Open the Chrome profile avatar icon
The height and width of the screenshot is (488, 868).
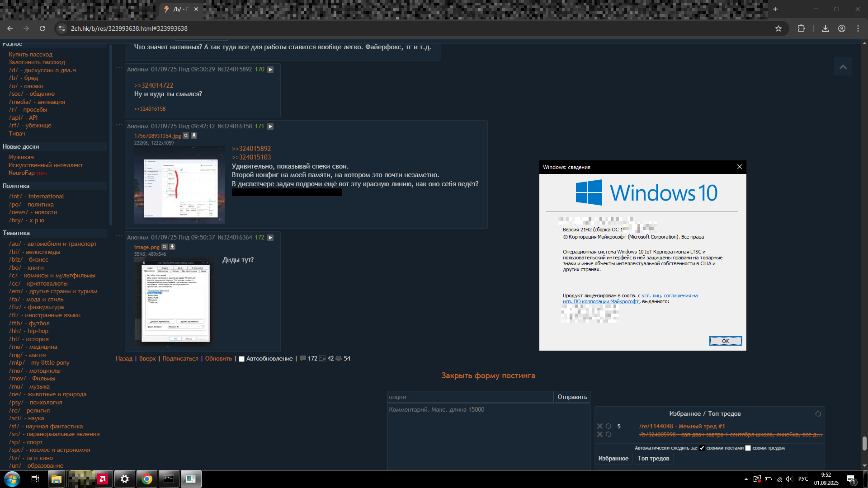tap(842, 28)
